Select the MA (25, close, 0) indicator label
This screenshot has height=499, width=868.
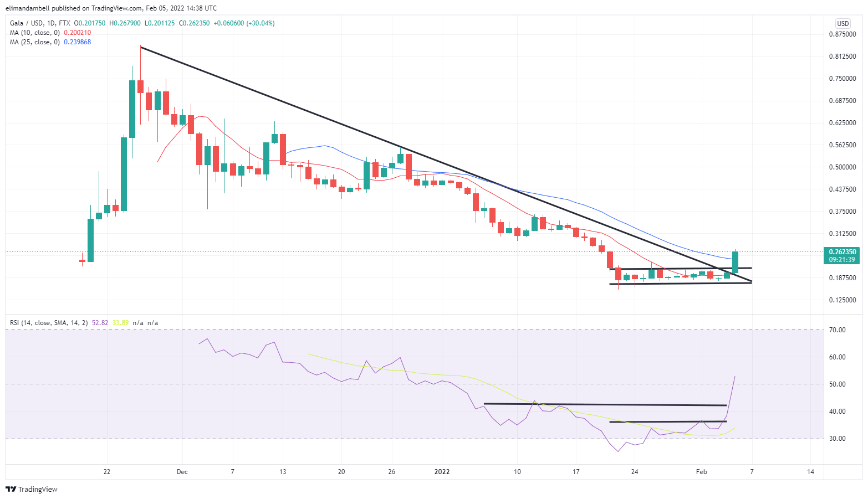[34, 42]
